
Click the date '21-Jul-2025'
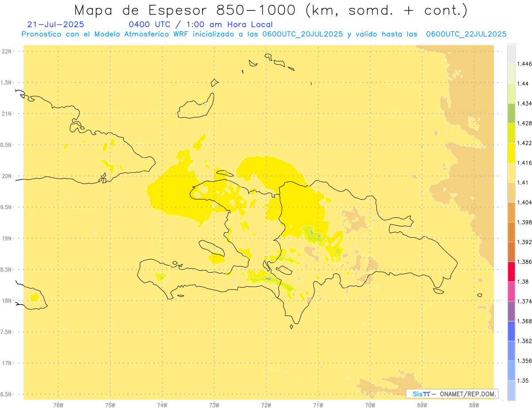point(55,24)
